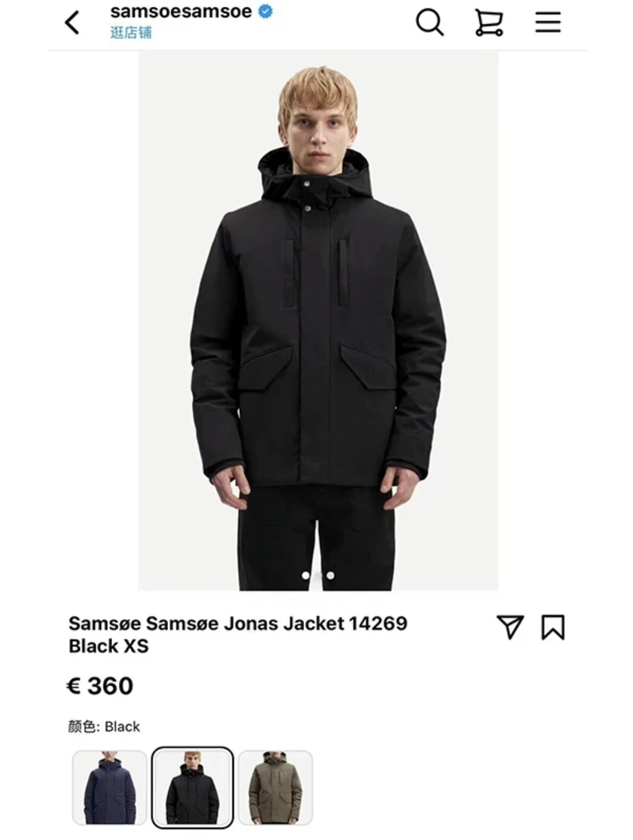Viewport: 633px width, 840px height.
Task: Click the blue verified badge
Action: pyautogui.click(x=265, y=11)
